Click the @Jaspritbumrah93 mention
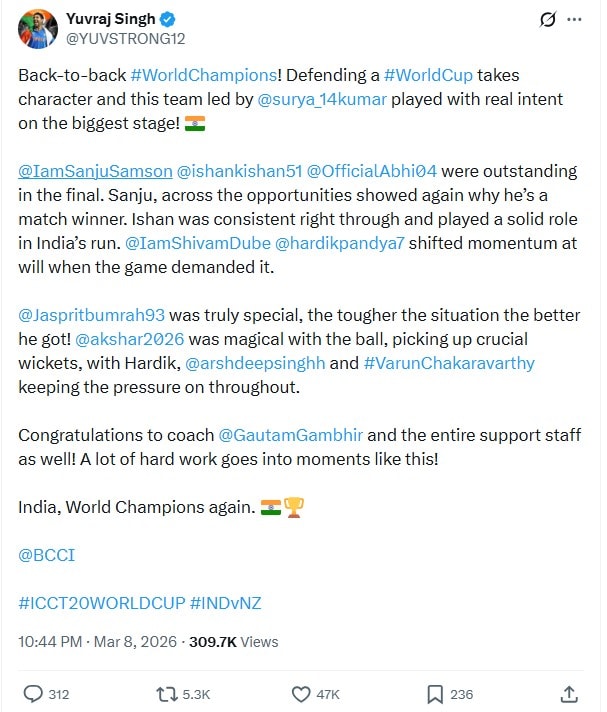The image size is (607, 712). click(x=91, y=315)
